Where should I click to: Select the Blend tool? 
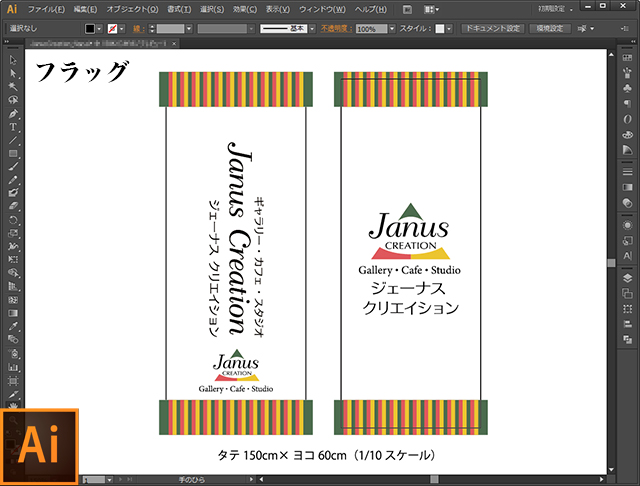click(x=13, y=340)
